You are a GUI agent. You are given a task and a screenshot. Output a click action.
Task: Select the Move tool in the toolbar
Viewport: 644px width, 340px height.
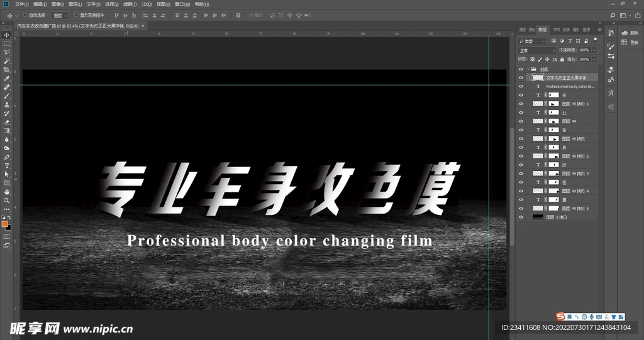click(7, 35)
